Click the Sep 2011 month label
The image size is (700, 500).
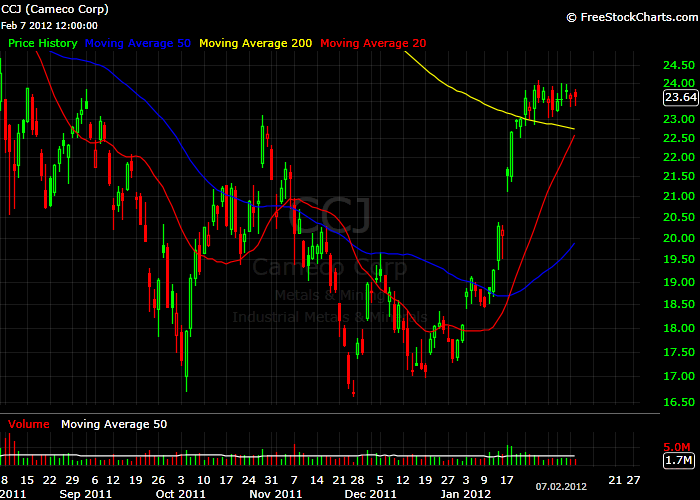(x=85, y=494)
